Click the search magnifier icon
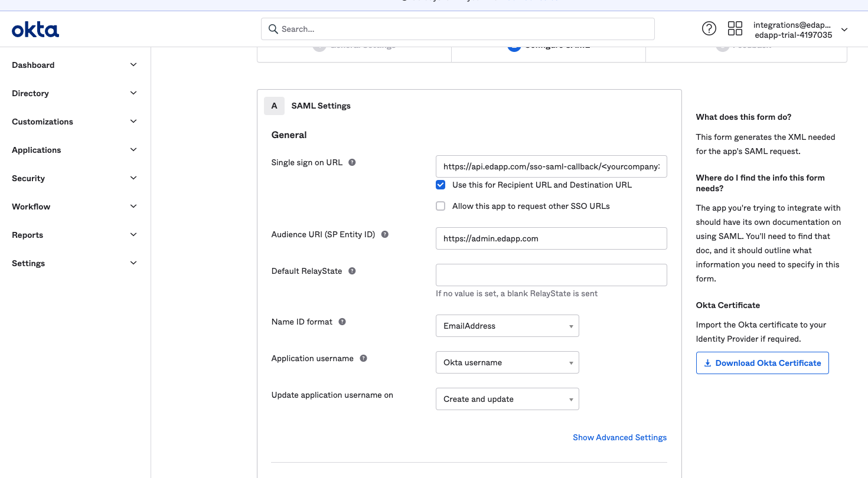 273,29
